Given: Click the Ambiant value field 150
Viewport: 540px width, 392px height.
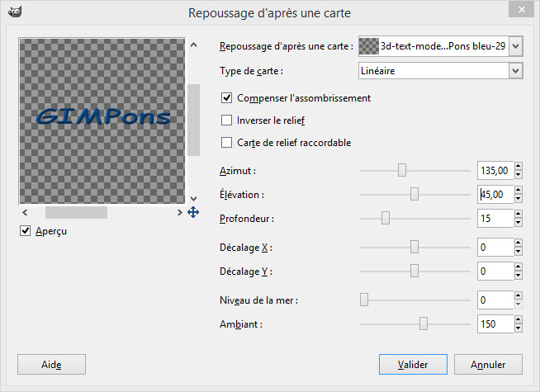Looking at the screenshot, I should [495, 324].
